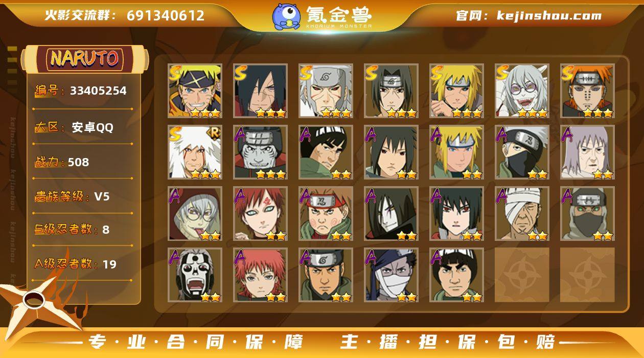Select the red-haired Sasori portrait
This screenshot has height=358, width=644.
260,275
